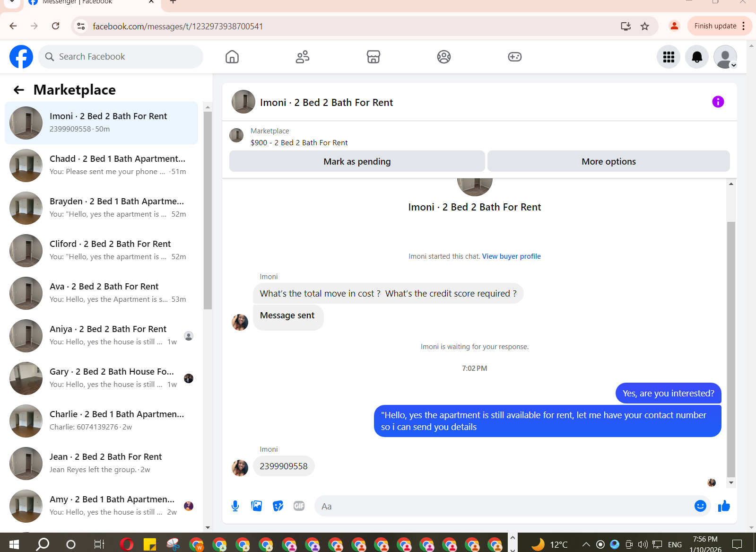The height and width of the screenshot is (552, 756).
Task: Click the 2399909558 message bubble
Action: coord(284,466)
